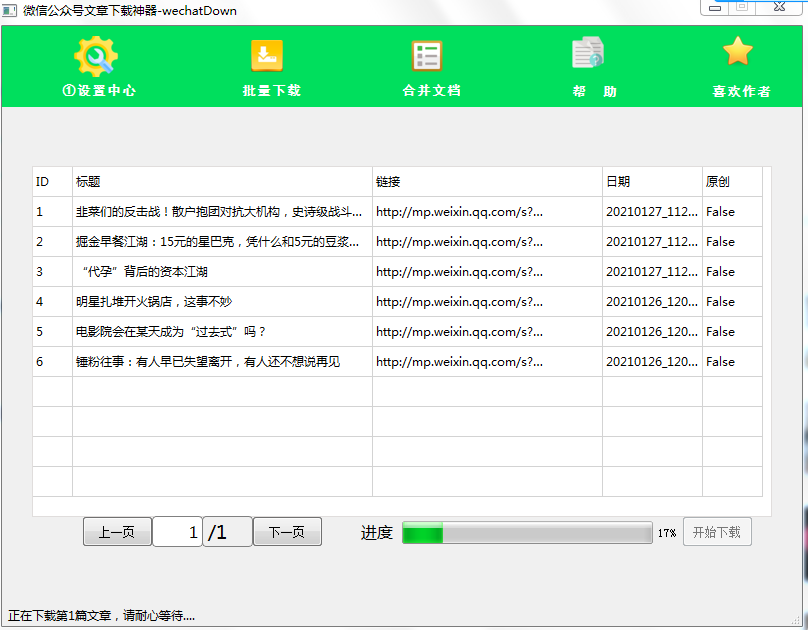
Task: Click the date cell in row 5
Action: pyautogui.click(x=652, y=331)
